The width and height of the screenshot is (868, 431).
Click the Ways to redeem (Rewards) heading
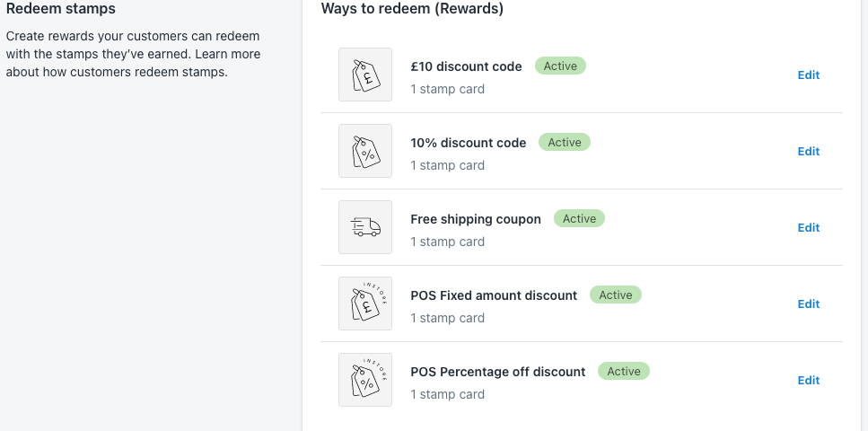coord(412,9)
